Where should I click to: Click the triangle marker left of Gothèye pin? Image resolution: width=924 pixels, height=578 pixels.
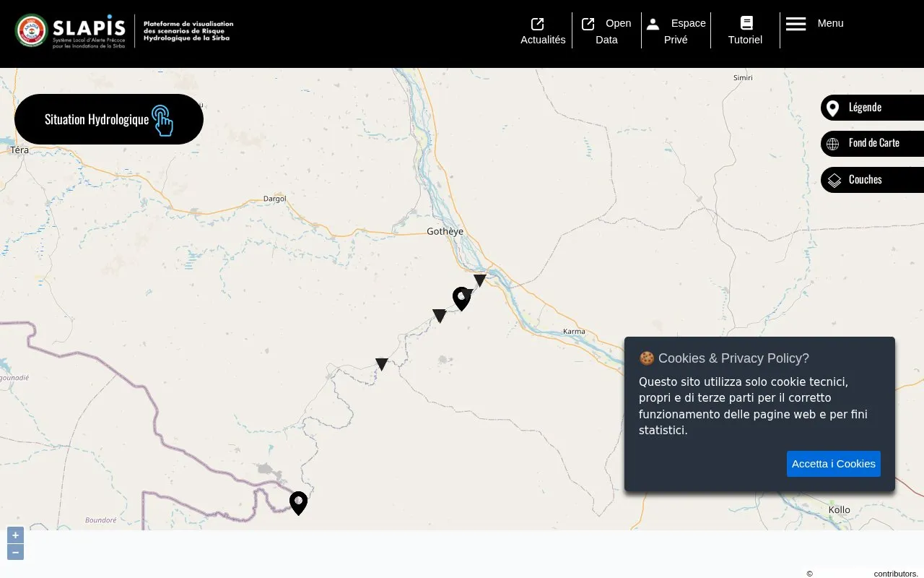point(440,316)
